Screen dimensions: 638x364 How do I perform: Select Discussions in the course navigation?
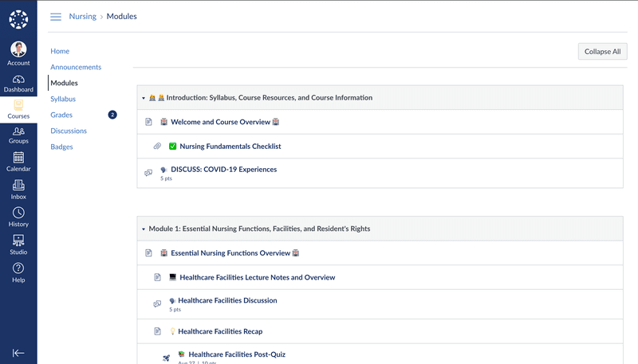pyautogui.click(x=69, y=131)
